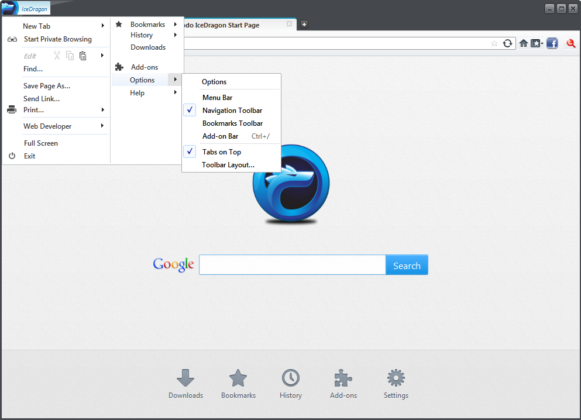
Task: Click the IceDragon application menu button
Action: click(26, 8)
